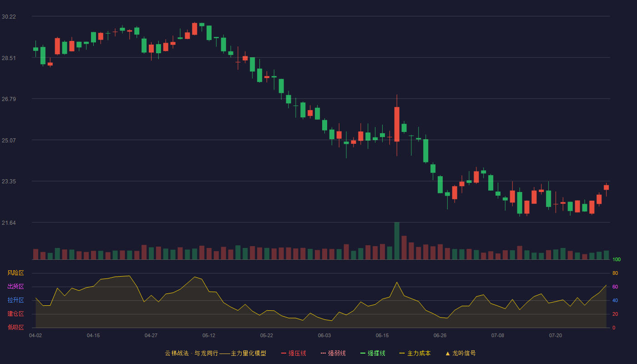Click the 30.22 price axis label

coord(9,17)
